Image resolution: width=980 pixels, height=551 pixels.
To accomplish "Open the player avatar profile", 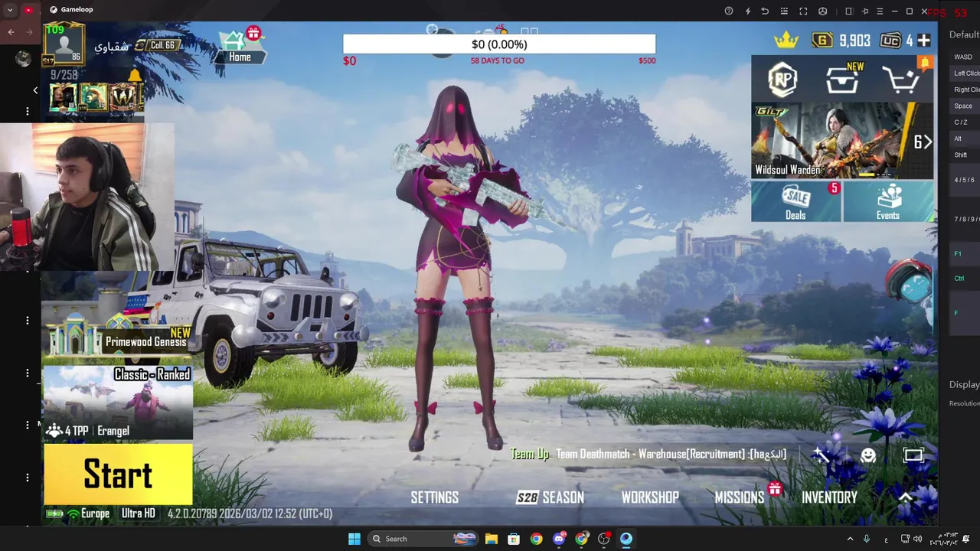I will pyautogui.click(x=64, y=44).
